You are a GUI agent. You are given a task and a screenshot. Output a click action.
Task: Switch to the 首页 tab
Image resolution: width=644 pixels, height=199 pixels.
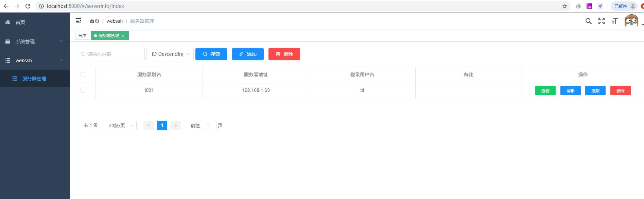click(x=82, y=35)
